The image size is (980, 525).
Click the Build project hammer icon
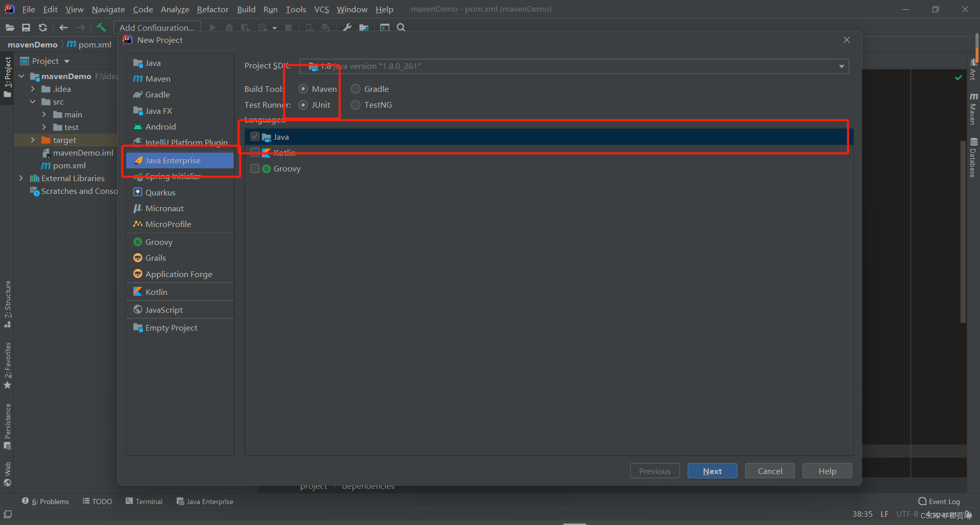click(x=101, y=28)
